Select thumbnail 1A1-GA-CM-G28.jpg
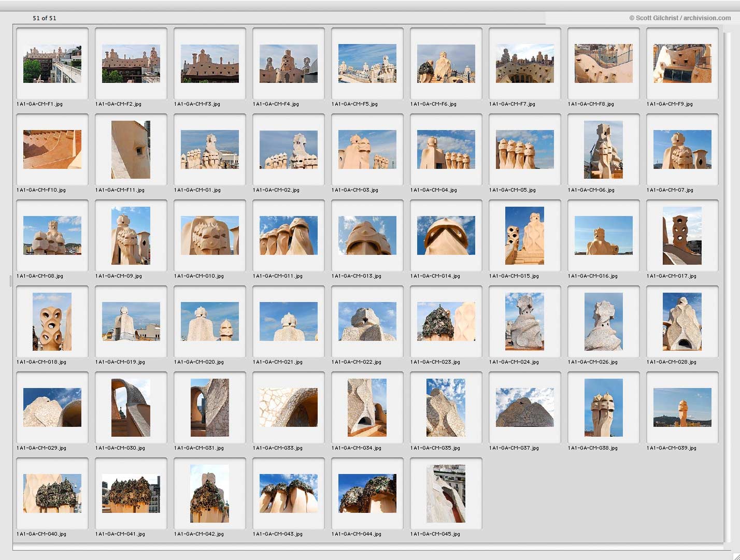 coord(682,322)
